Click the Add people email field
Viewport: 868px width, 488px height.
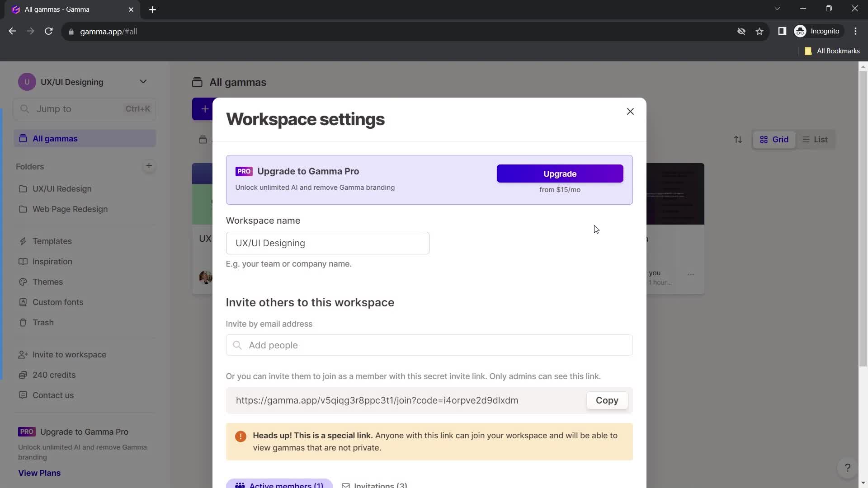point(429,345)
